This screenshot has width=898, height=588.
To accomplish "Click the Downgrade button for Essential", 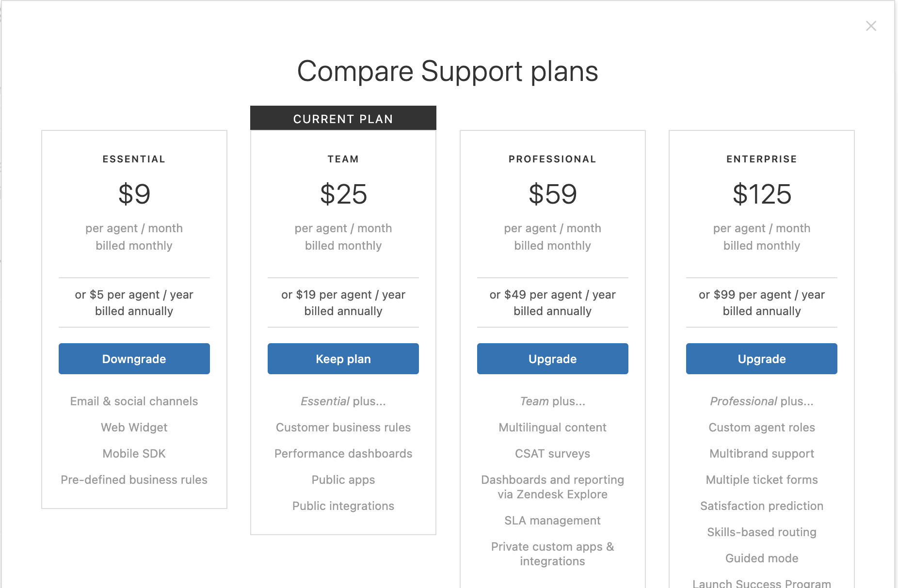I will click(x=134, y=359).
